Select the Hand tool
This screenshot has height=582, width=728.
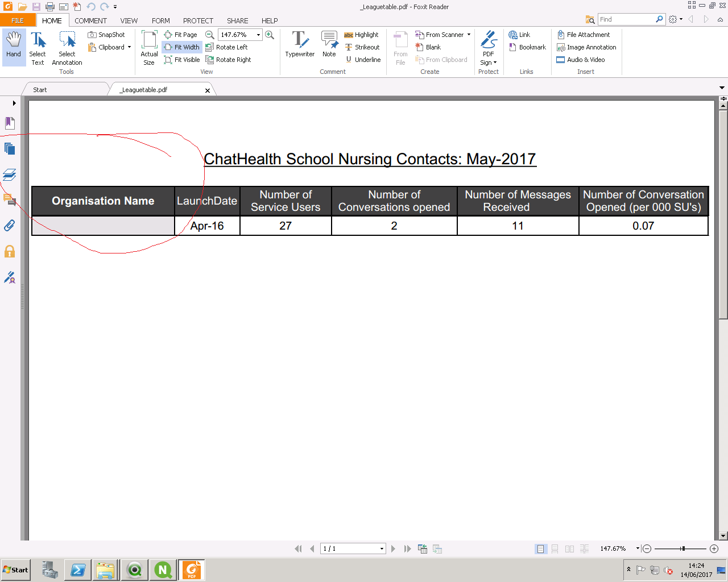(x=14, y=48)
